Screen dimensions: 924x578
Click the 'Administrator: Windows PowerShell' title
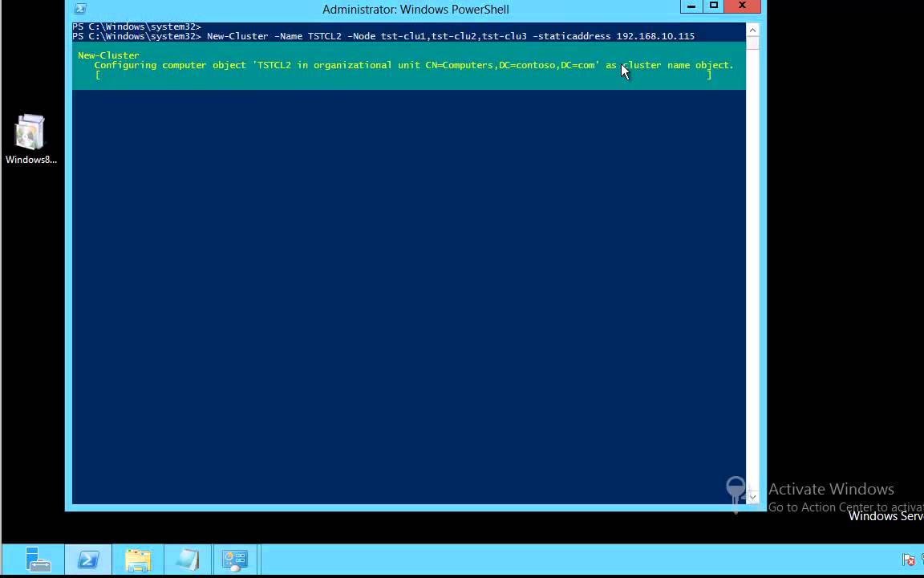[x=415, y=10]
